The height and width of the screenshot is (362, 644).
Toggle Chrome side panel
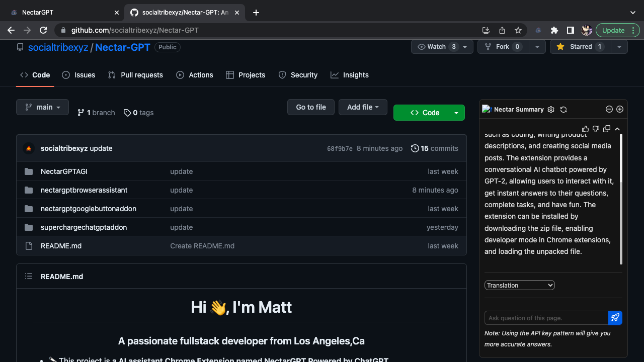pos(571,30)
